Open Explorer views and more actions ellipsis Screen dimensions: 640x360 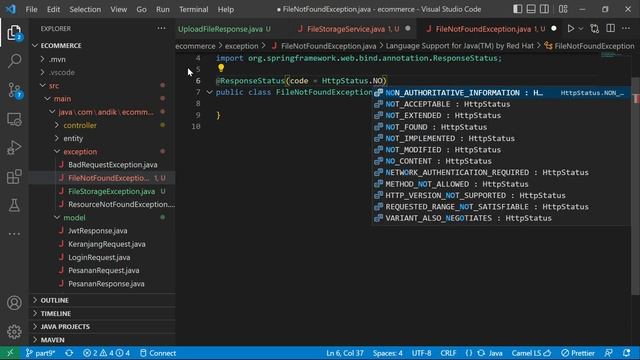[162, 28]
